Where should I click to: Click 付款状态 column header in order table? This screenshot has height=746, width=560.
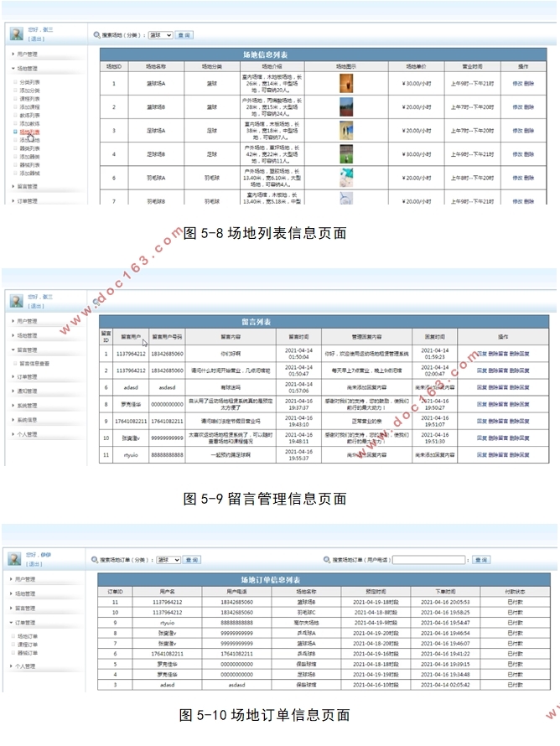[515, 592]
